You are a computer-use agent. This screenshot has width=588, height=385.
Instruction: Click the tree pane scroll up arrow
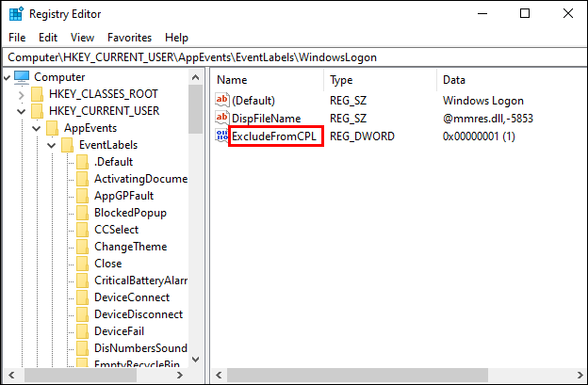(195, 77)
